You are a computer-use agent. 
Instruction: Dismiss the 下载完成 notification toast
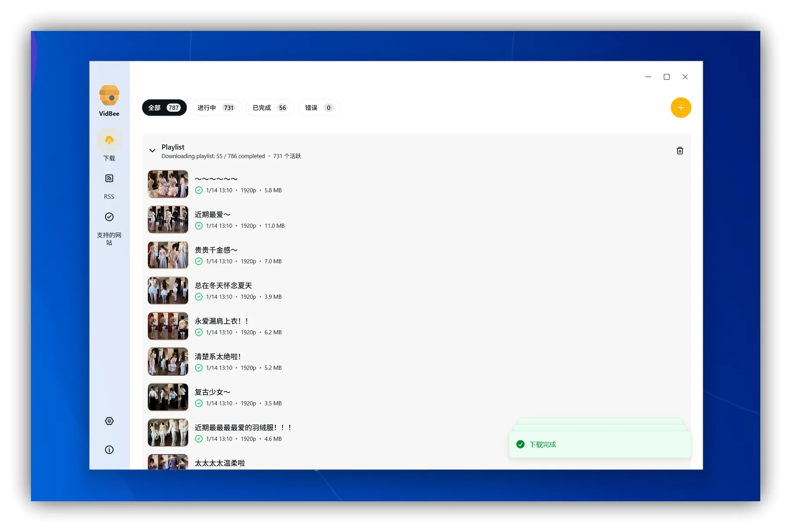[599, 444]
